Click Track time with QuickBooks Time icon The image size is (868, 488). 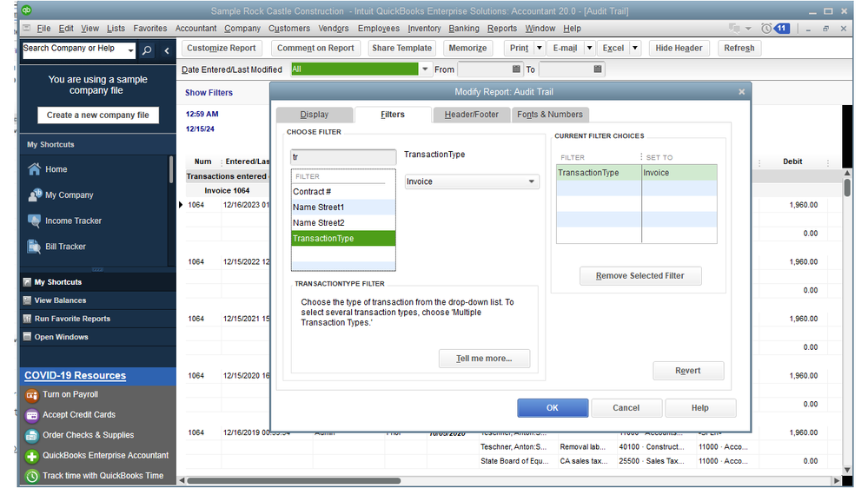31,476
